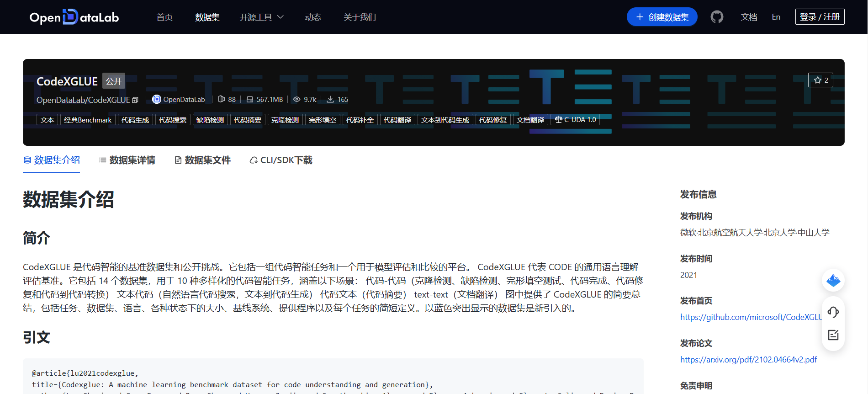The height and width of the screenshot is (394, 868).
Task: Click the 代码翻译 tag
Action: click(397, 120)
